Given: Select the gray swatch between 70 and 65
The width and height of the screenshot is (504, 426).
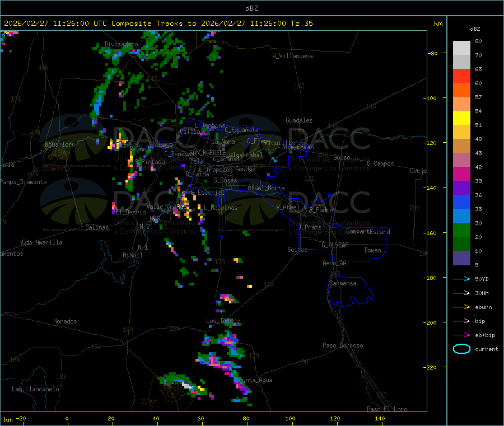Looking at the screenshot, I should tap(461, 62).
